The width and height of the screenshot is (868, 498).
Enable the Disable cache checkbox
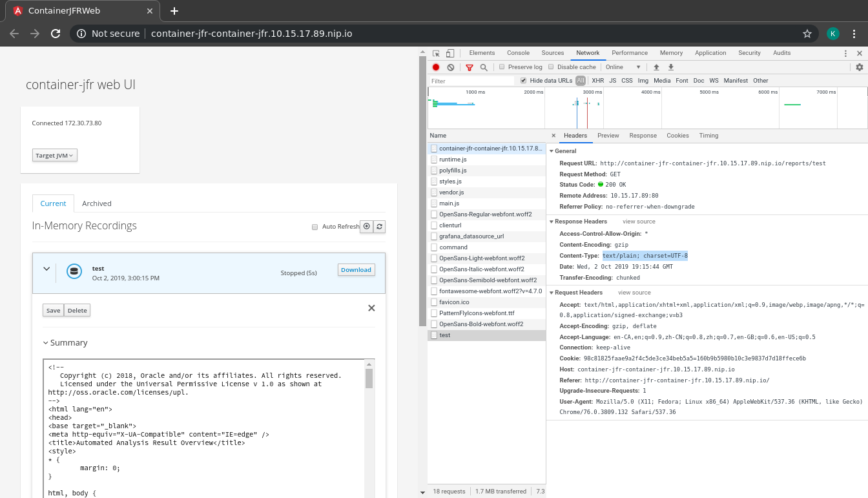(x=551, y=67)
